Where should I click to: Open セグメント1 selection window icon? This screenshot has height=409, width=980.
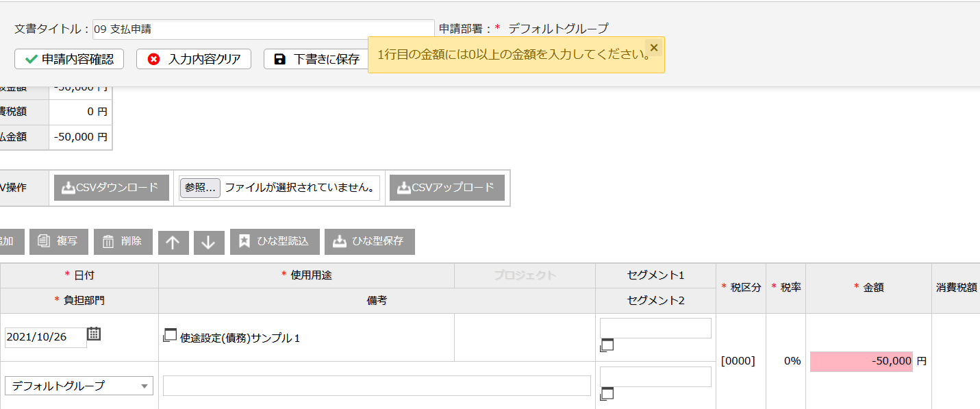point(606,346)
